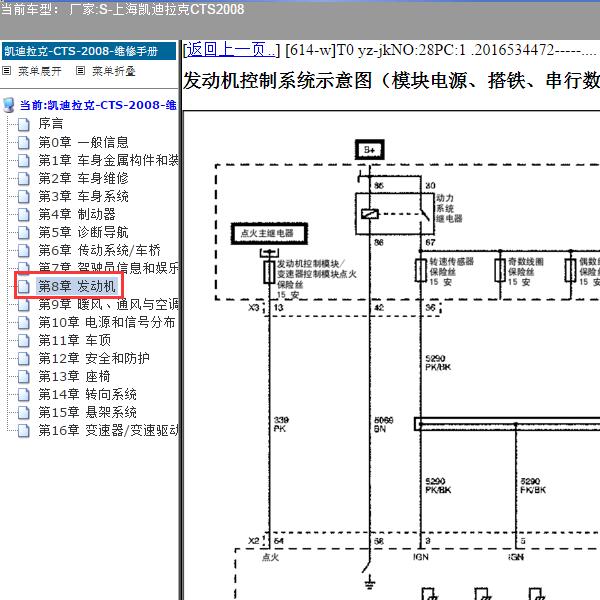The width and height of the screenshot is (600, 600).
Task: Open the 序言 preface entry
Action: (51, 124)
